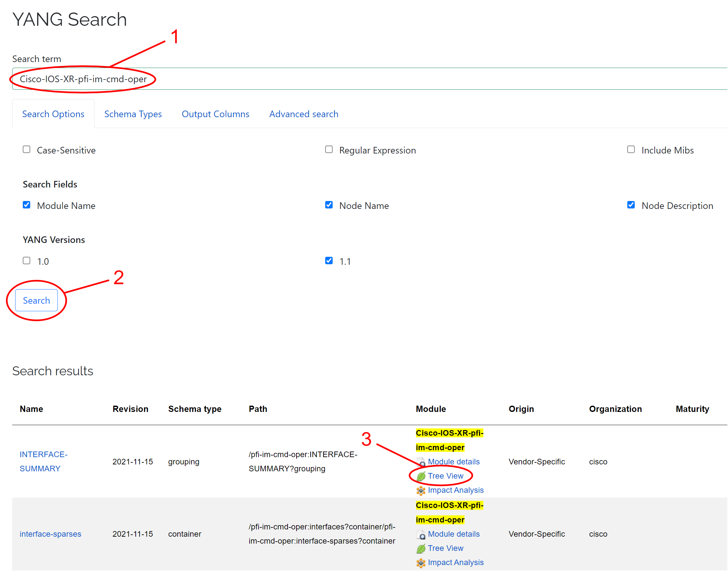728x572 pixels.
Task: Switch to the Schema Types tab
Action: 132,114
